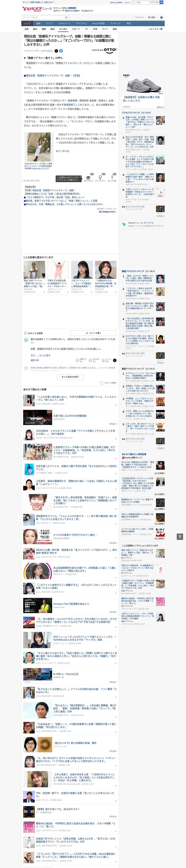
Task: Toggle the コメント非表示 checkbox
Action: 102,383
